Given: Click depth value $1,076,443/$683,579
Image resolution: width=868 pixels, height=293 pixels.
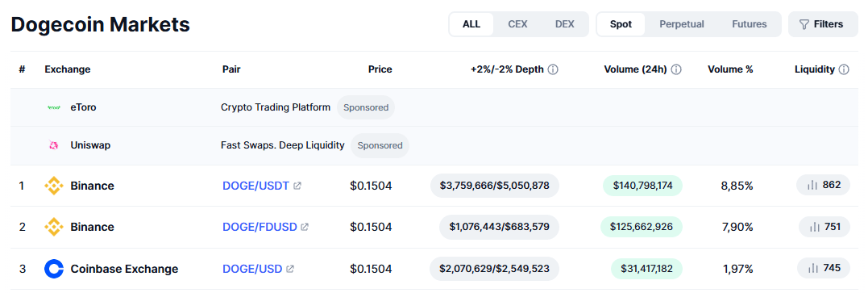Looking at the screenshot, I should click(500, 227).
